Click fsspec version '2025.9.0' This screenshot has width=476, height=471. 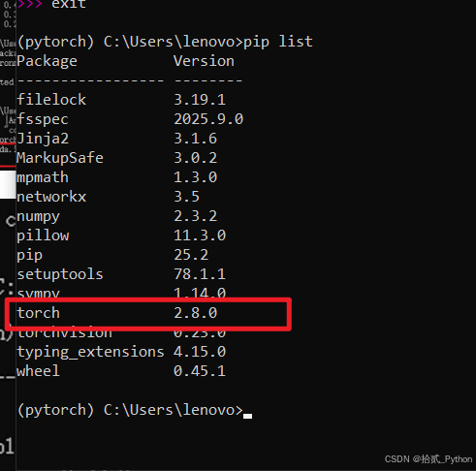pyautogui.click(x=208, y=119)
